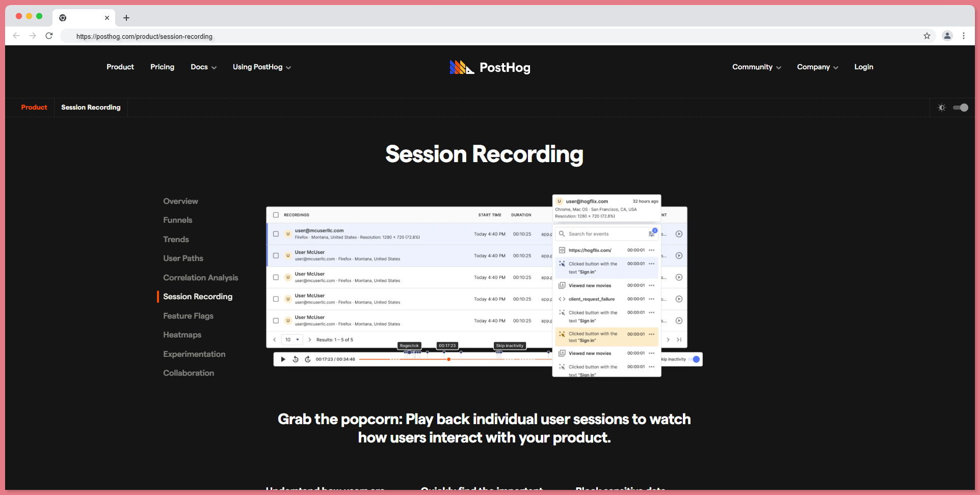Click the search icon in events panel
This screenshot has width=980, height=495.
coord(562,234)
